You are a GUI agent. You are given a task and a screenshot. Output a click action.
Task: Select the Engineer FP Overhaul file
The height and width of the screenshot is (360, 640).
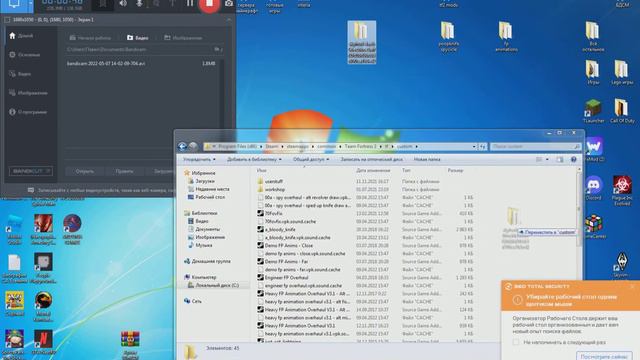point(282,278)
